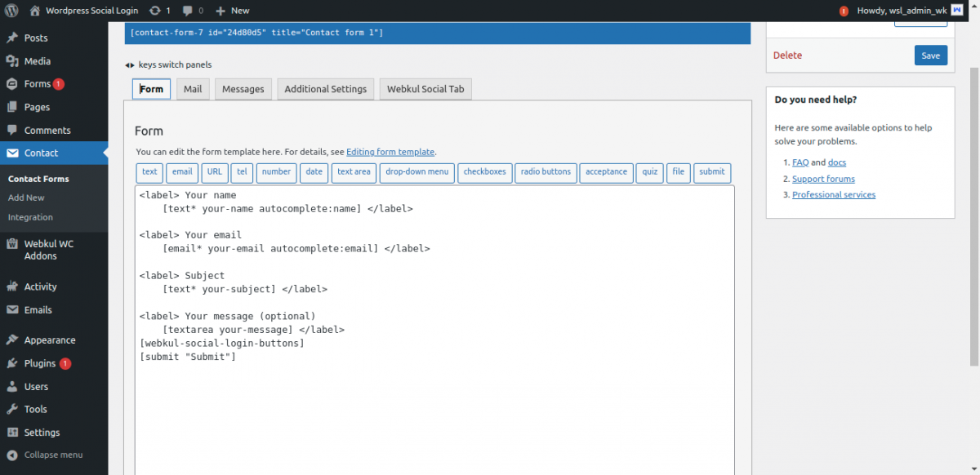Insert a quiz form-tag

point(650,172)
